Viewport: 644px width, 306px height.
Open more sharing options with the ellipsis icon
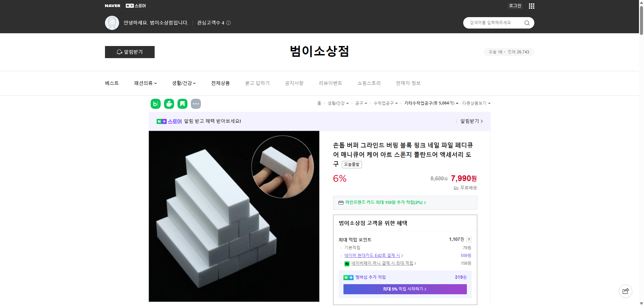click(x=196, y=104)
